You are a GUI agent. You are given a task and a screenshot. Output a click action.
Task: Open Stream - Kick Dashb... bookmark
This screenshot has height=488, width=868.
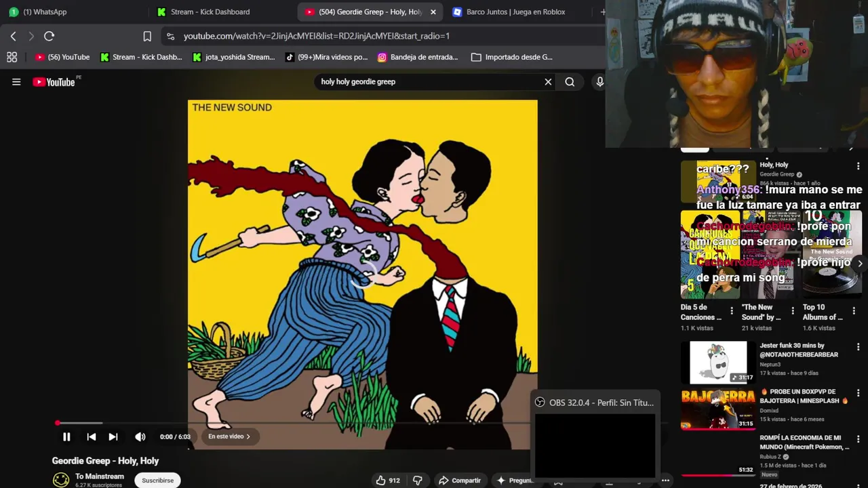click(x=141, y=57)
